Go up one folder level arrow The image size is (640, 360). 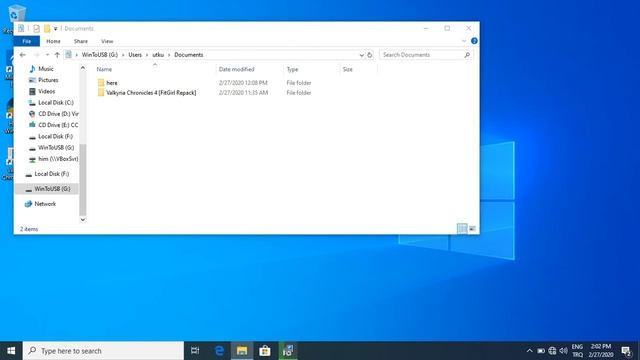(x=57, y=55)
